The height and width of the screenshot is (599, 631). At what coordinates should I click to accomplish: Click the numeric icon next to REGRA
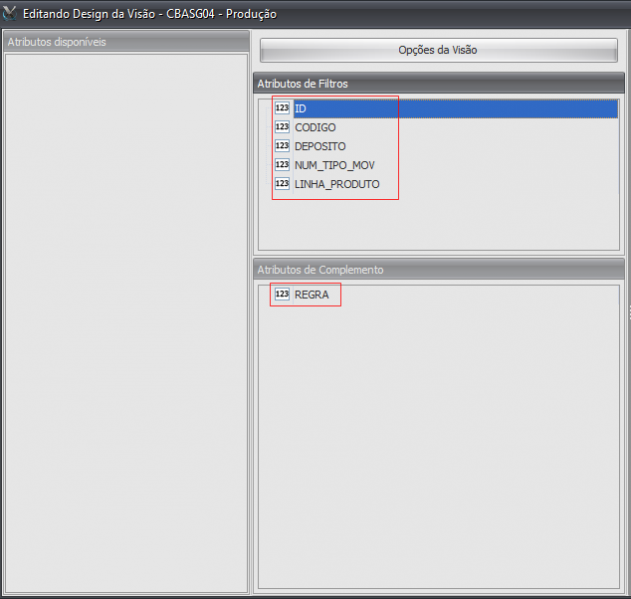pyautogui.click(x=282, y=295)
